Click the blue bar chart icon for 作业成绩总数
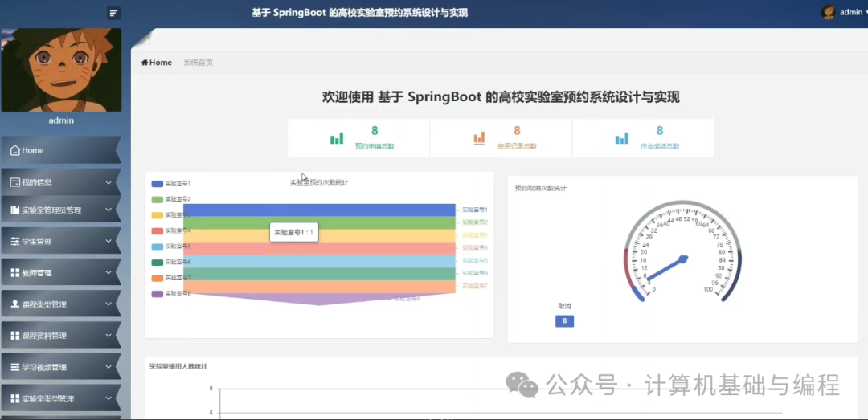The image size is (868, 420). (x=621, y=138)
